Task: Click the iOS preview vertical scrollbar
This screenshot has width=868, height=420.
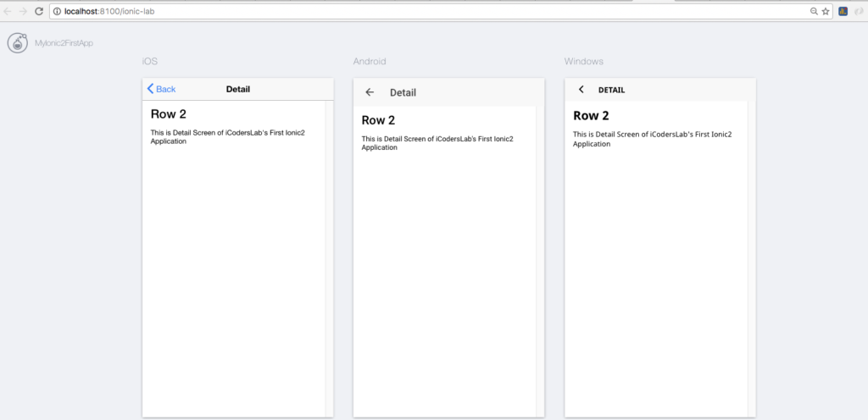Action: (330, 258)
